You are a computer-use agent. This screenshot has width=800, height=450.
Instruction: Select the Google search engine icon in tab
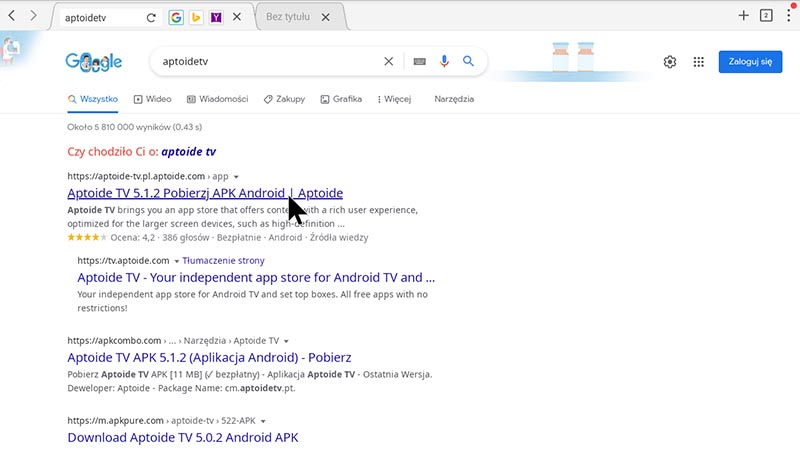click(176, 17)
